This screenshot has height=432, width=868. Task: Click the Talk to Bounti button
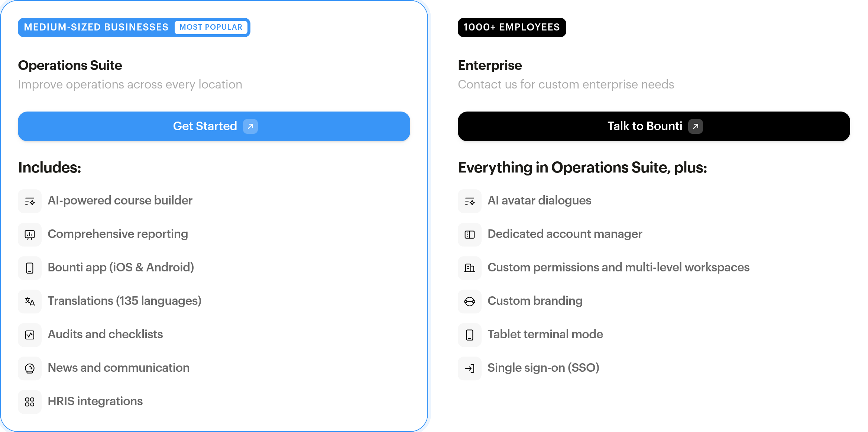pos(654,126)
